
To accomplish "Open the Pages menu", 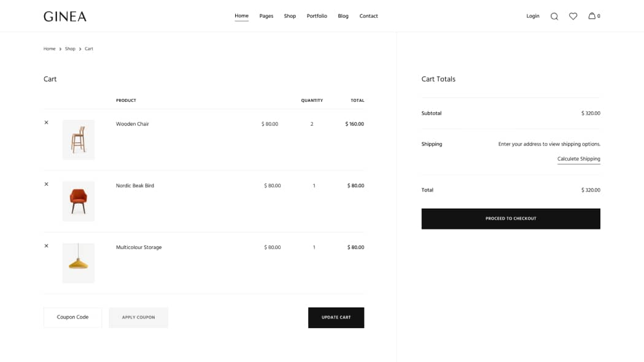I will click(x=266, y=16).
